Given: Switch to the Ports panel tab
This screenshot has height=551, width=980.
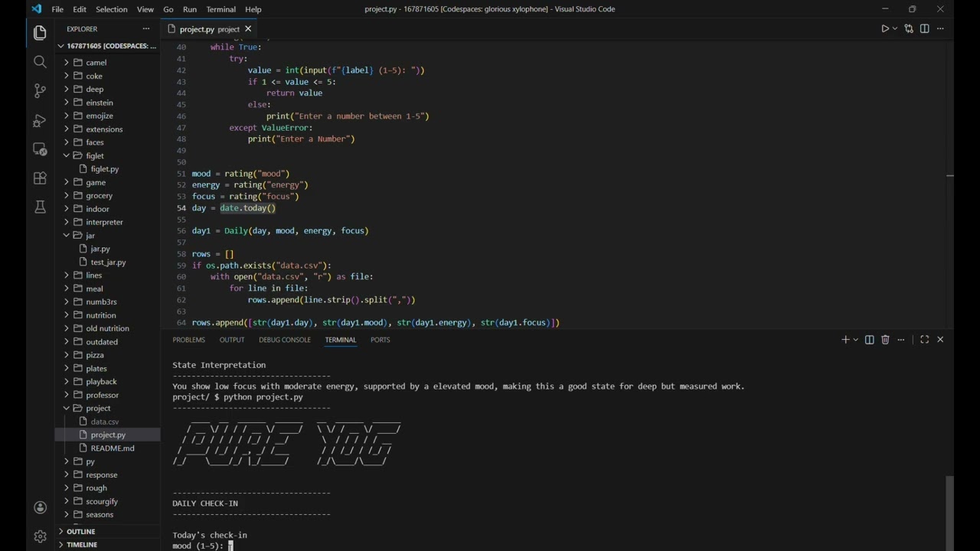Looking at the screenshot, I should point(381,340).
